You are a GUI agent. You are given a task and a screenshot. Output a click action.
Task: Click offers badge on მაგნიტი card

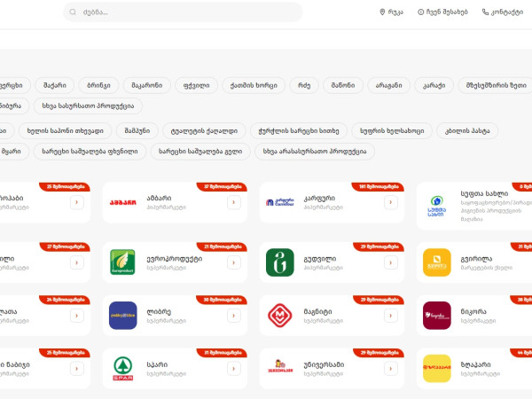379,300
